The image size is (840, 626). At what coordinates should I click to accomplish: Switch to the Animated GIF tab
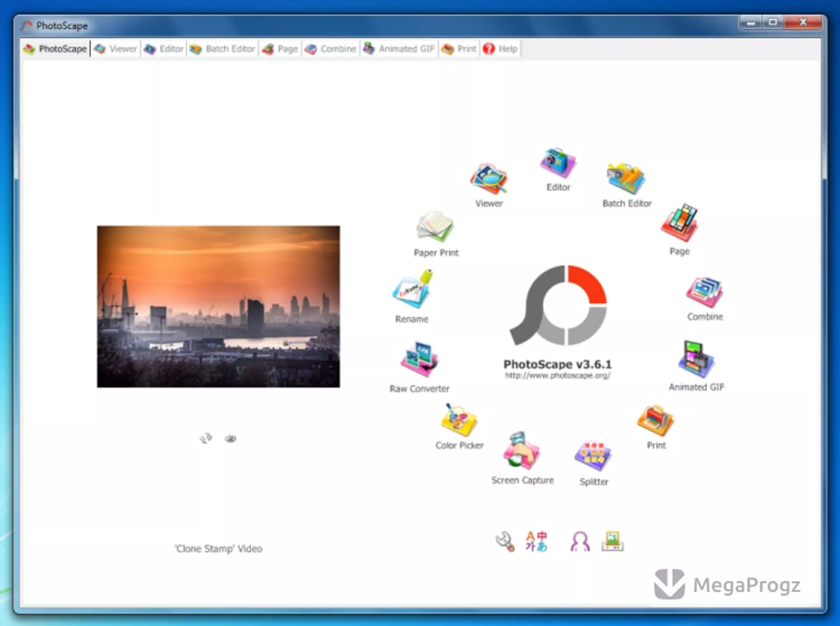coord(399,49)
